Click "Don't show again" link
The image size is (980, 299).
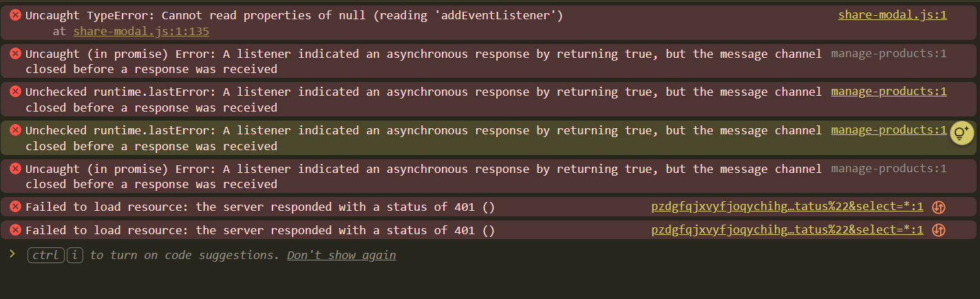341,255
